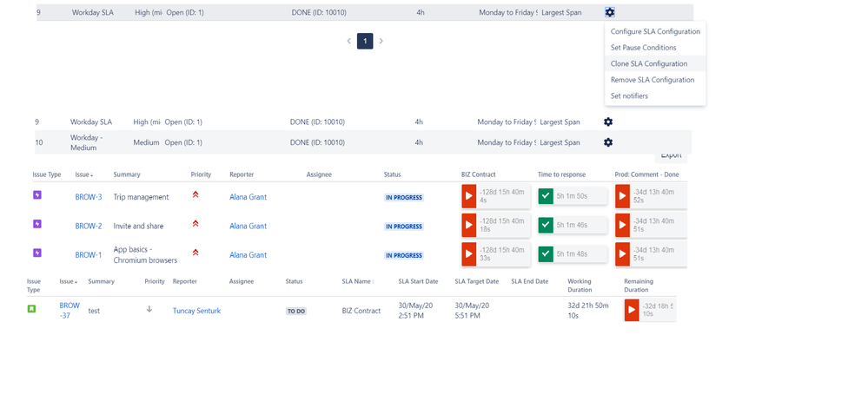Click red play icon in Prod: Comment - Done for BROW-2
The height and width of the screenshot is (401, 868).
pyautogui.click(x=622, y=225)
